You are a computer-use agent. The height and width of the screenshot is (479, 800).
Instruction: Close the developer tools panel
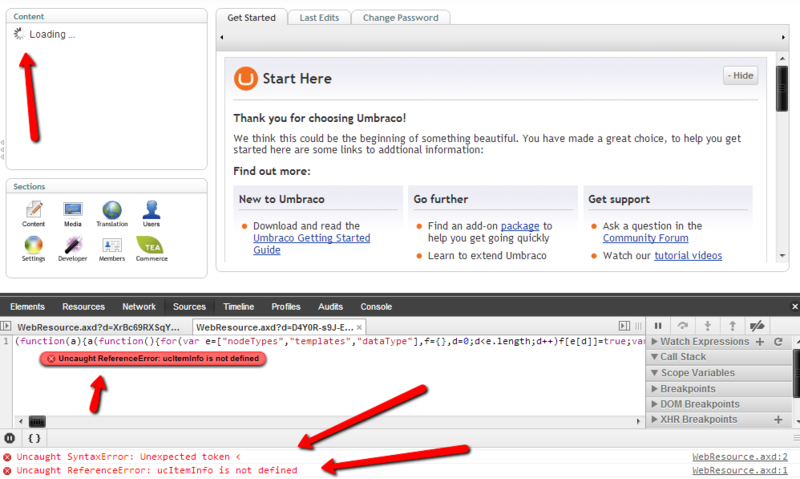pyautogui.click(x=794, y=307)
